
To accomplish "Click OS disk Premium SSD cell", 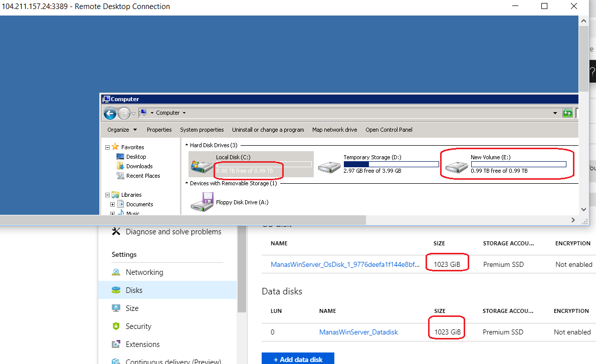I will tap(503, 264).
